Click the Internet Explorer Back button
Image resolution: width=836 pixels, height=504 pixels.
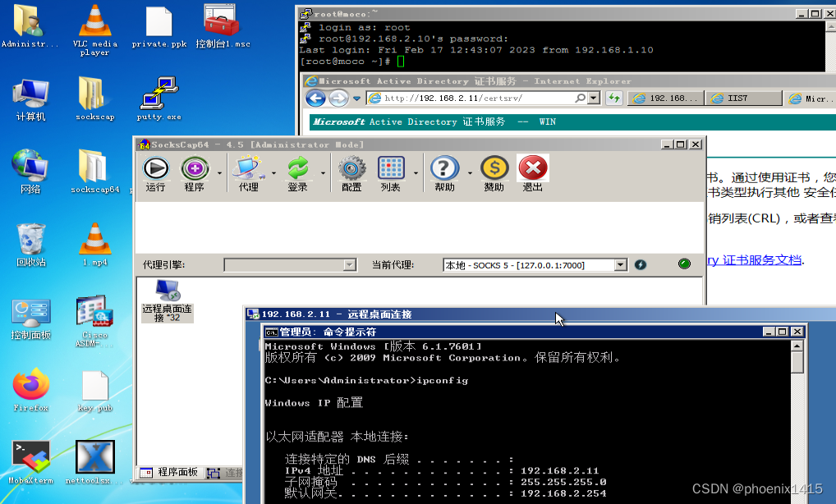(315, 98)
